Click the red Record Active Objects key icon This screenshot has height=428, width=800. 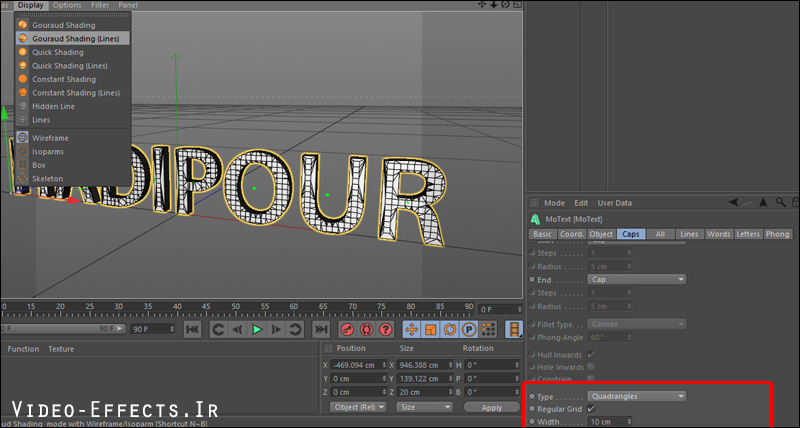coord(347,330)
